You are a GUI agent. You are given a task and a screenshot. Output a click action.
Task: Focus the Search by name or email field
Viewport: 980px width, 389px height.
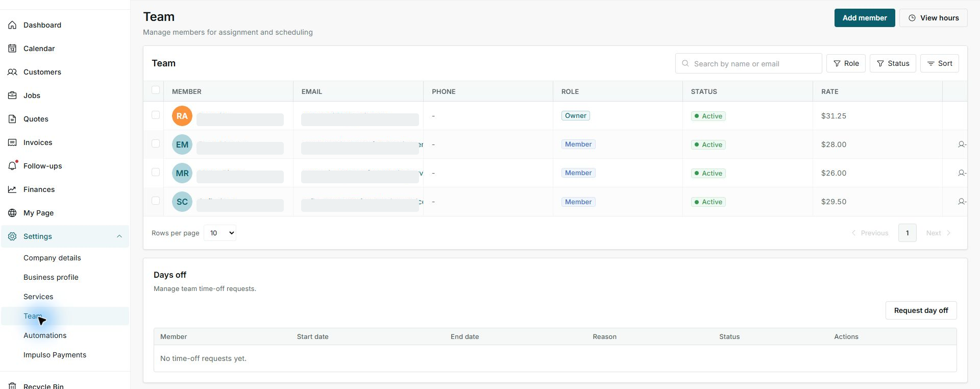(748, 63)
